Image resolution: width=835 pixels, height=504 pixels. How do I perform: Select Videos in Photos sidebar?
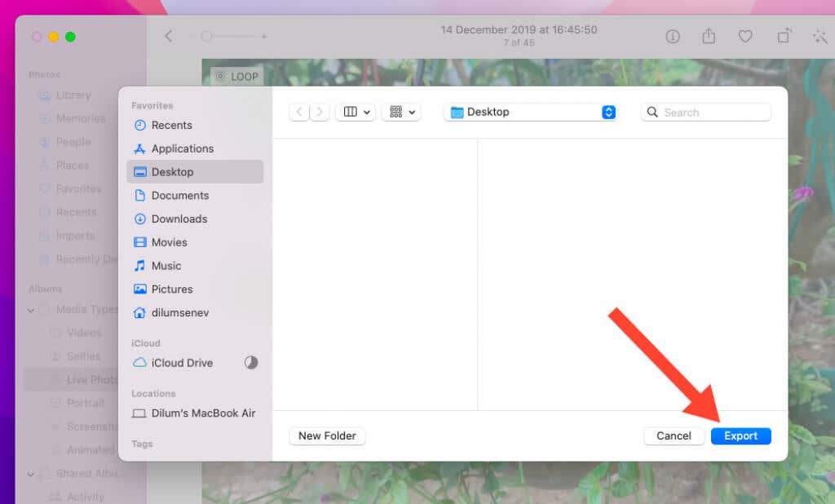(83, 333)
